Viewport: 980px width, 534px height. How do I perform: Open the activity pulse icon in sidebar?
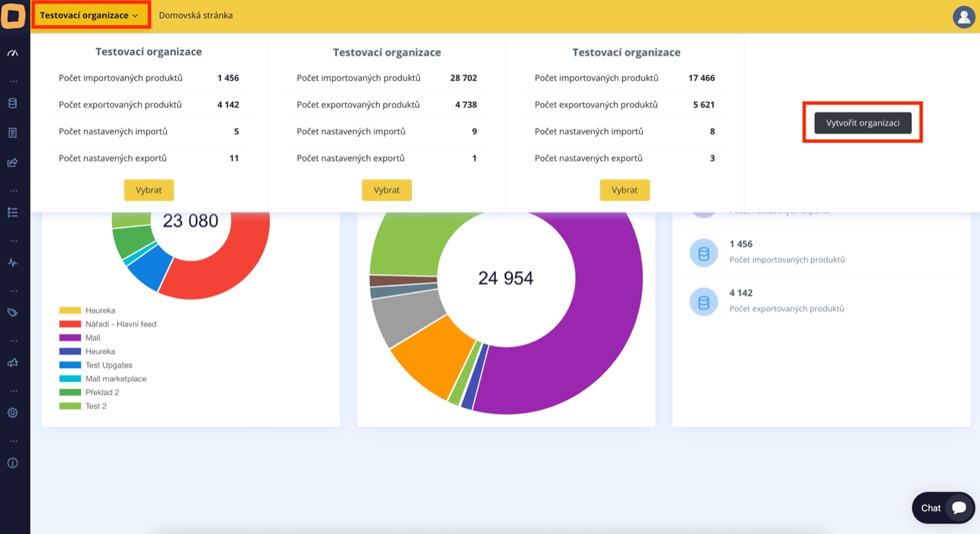point(12,263)
